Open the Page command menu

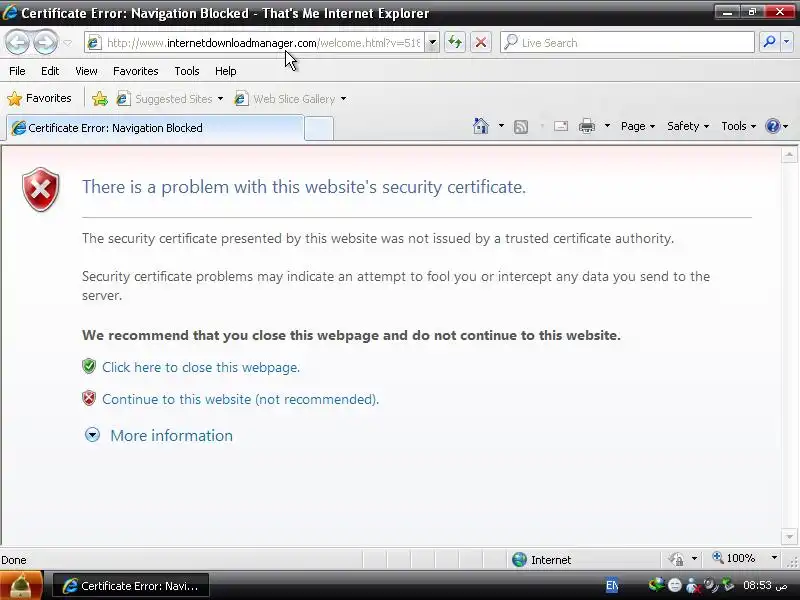pos(638,126)
